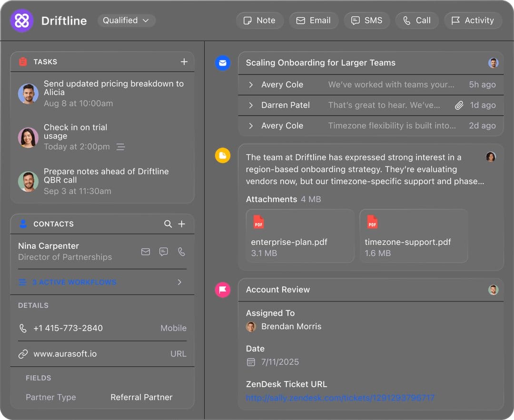Open Account Review activity header
The width and height of the screenshot is (514, 420).
371,290
